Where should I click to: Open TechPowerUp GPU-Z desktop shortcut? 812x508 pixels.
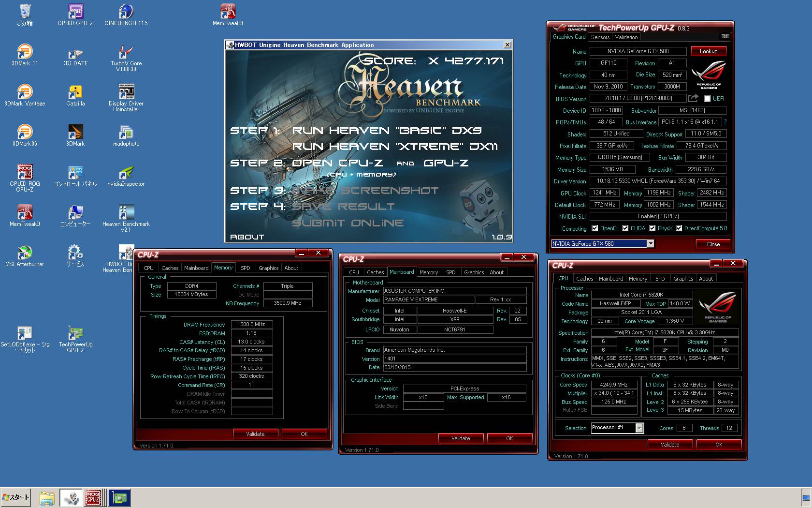[x=75, y=339]
